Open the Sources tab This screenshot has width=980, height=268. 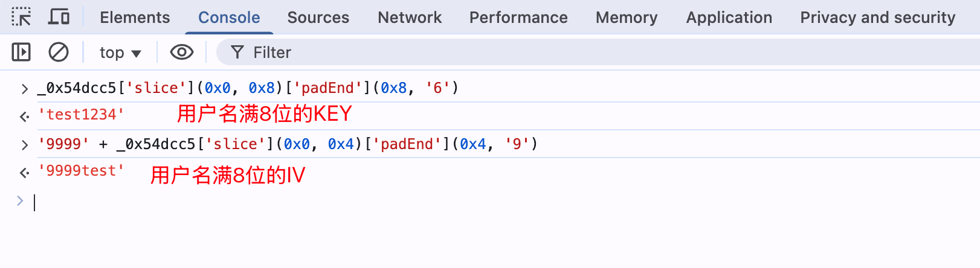(318, 18)
